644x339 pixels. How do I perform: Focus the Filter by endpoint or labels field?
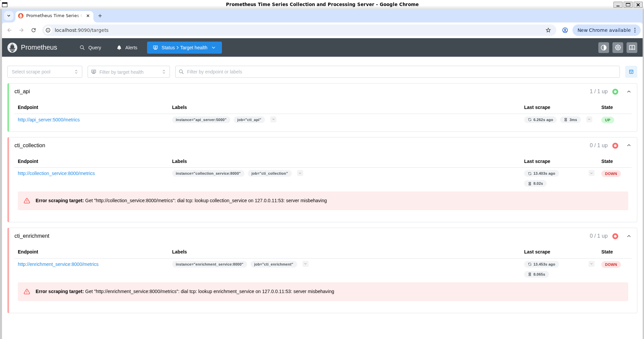(x=398, y=72)
